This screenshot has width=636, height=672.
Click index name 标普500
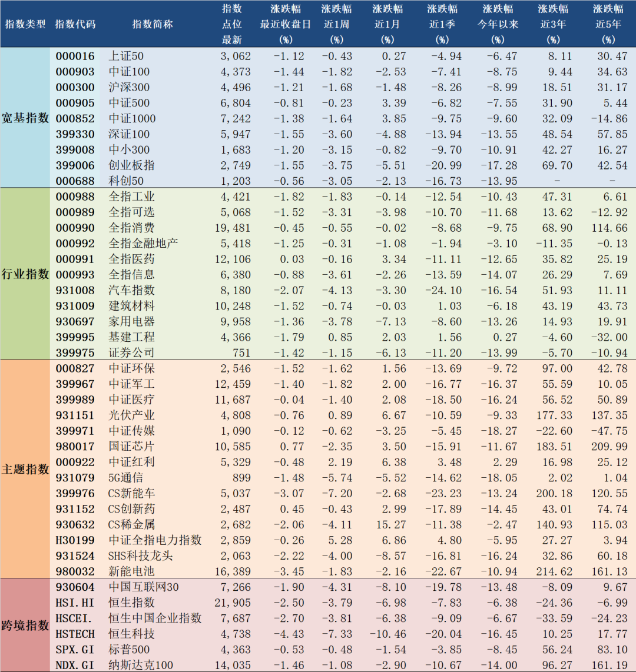(x=129, y=650)
